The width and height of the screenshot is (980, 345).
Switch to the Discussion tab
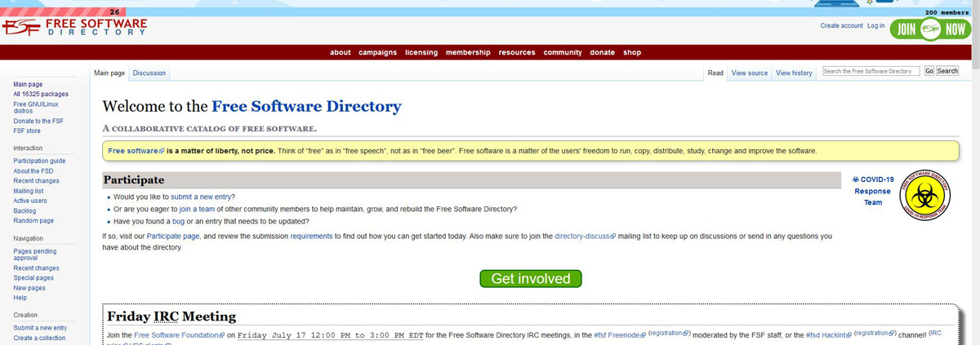tap(149, 73)
